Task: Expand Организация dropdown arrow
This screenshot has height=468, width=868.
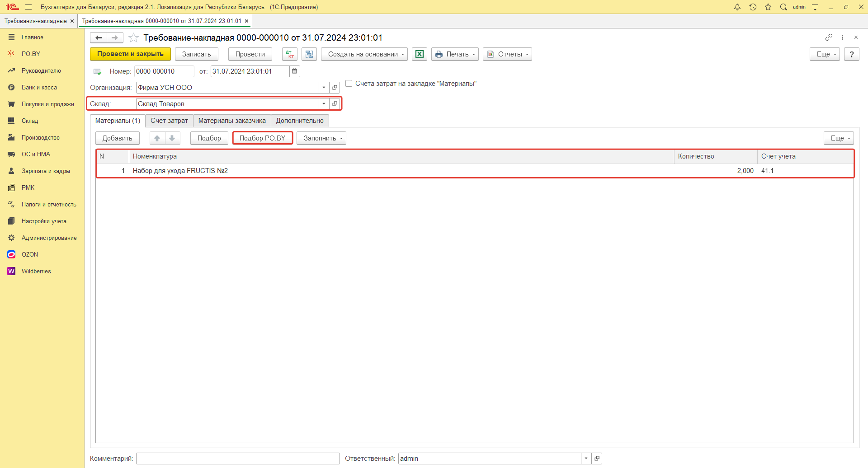Action: [x=324, y=88]
